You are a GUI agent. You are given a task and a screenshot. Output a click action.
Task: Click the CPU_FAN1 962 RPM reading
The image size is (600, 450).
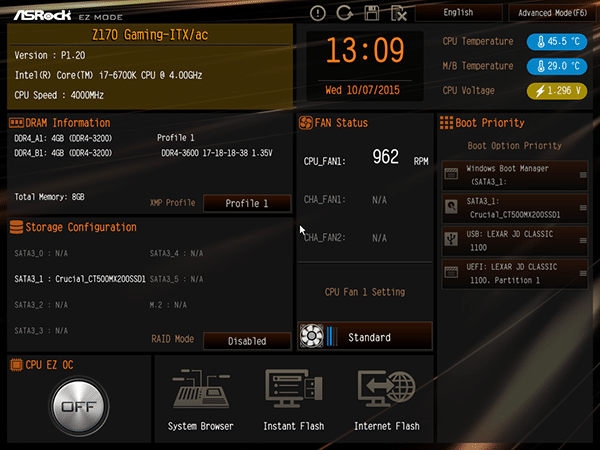point(366,158)
